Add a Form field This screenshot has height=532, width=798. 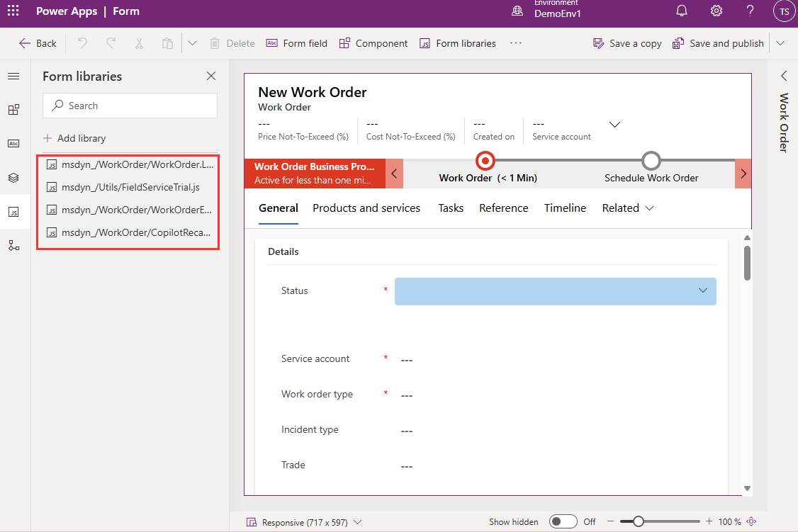[297, 43]
